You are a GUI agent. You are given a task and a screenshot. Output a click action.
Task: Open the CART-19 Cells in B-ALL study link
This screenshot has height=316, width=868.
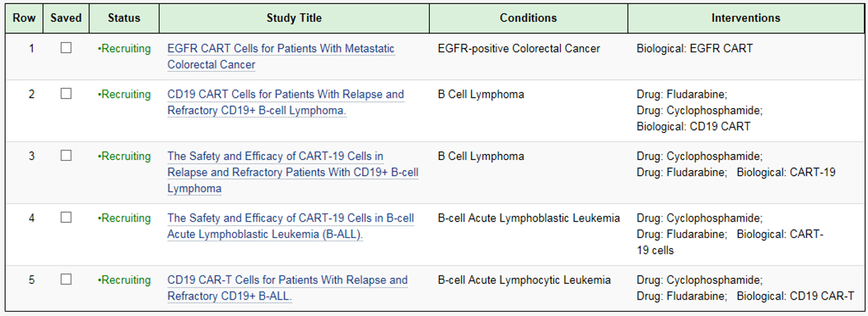tap(291, 226)
